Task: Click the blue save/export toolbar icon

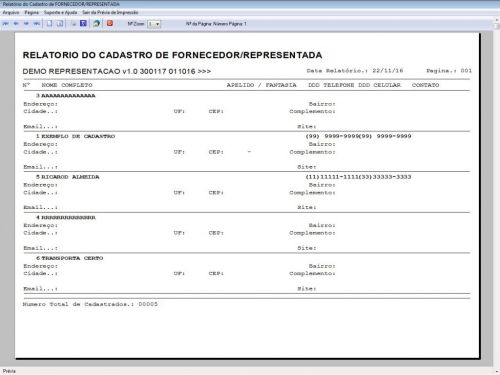Action: (83, 23)
